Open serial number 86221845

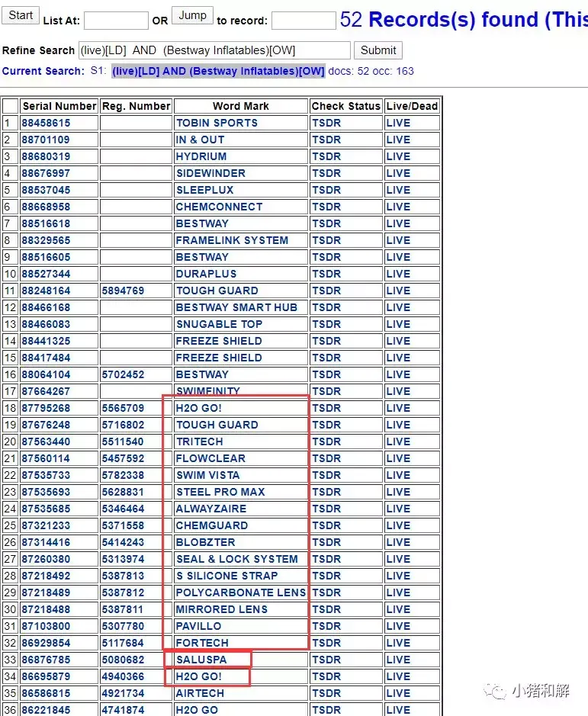[x=46, y=711]
